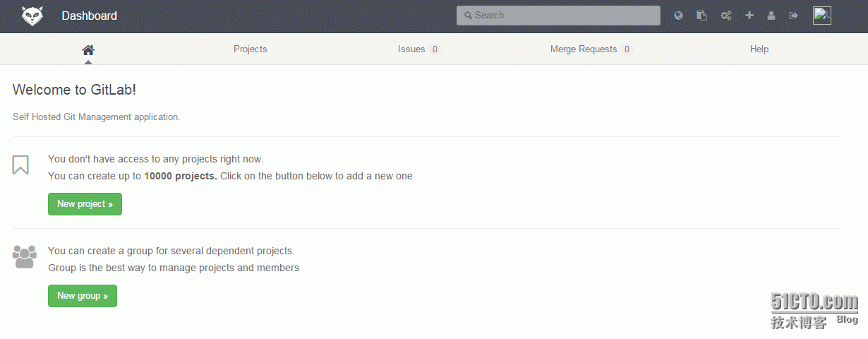
Task: Click the Dashboard title in header
Action: pos(90,16)
